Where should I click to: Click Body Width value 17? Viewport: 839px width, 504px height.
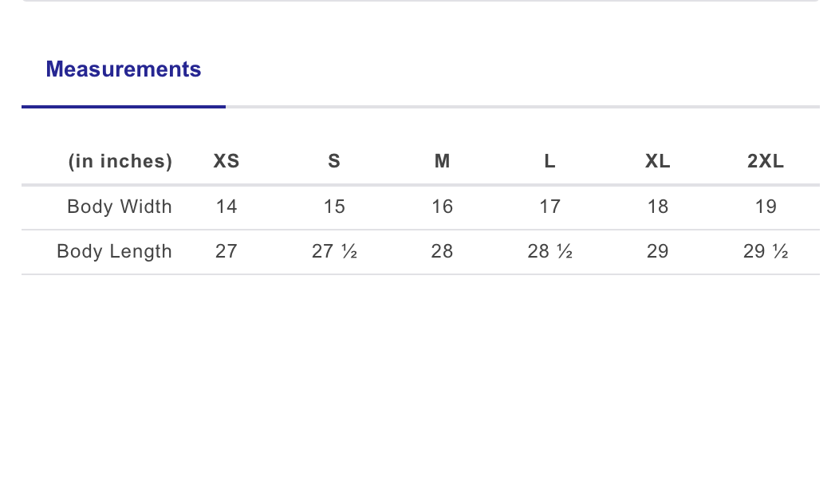[x=550, y=207]
